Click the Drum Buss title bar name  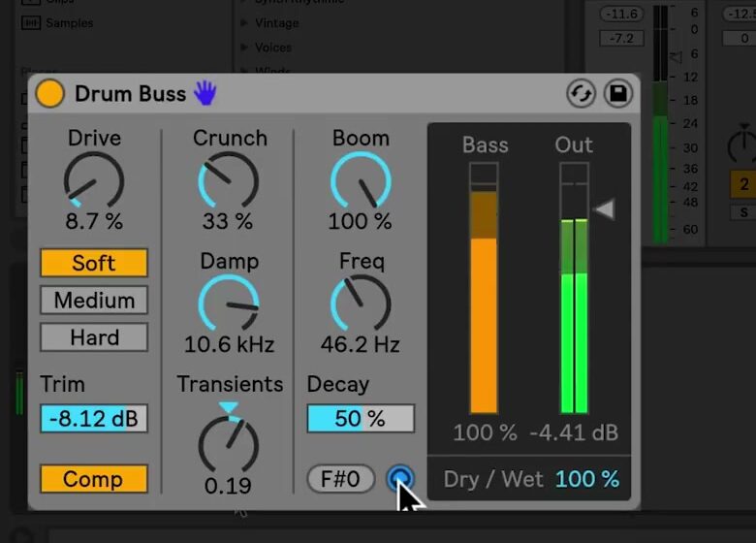(130, 93)
